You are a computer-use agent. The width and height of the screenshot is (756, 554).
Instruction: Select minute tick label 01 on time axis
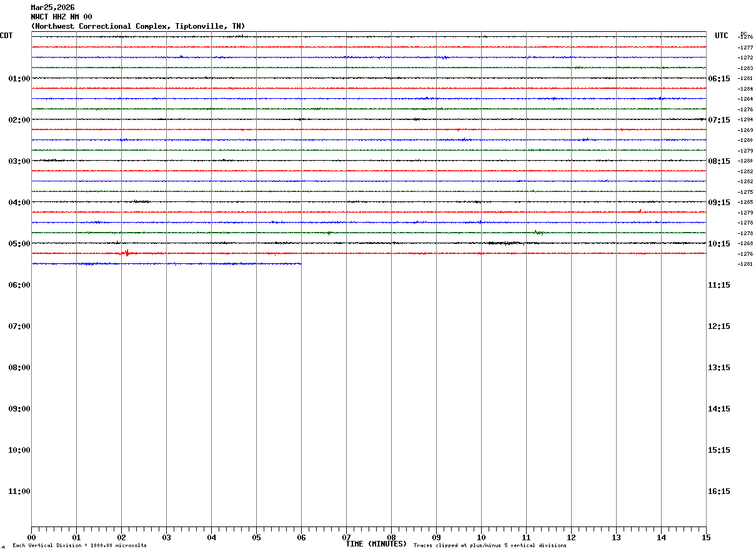(76, 538)
